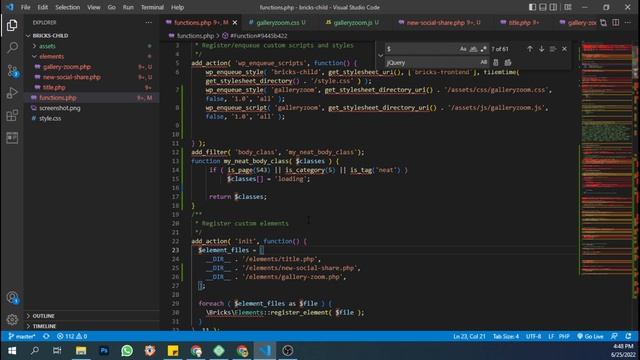Start Go Live server

[x=590, y=336]
